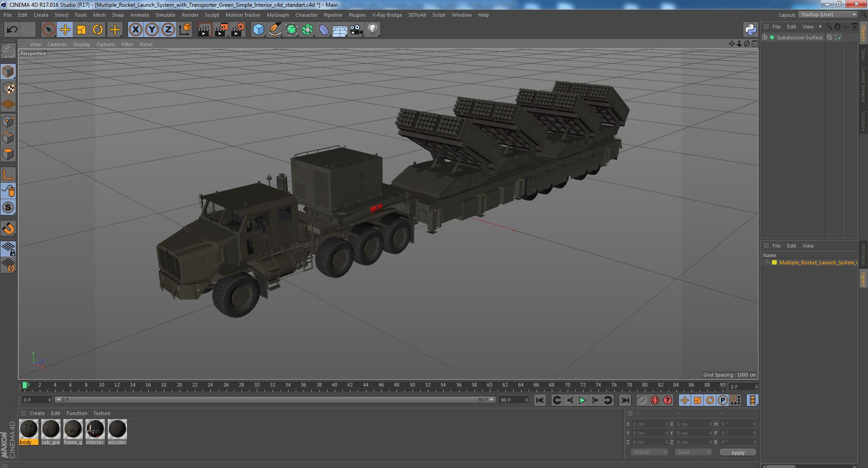
Task: Activate the Move tool
Action: coord(65,30)
